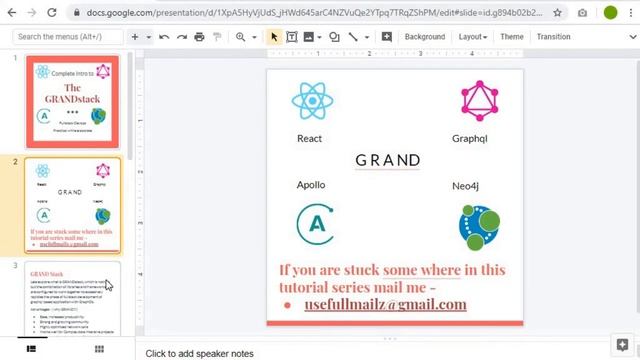Screen dimensions: 640x360
Task: Expand the new slide layout dropdown arrow
Action: pyautogui.click(x=149, y=37)
